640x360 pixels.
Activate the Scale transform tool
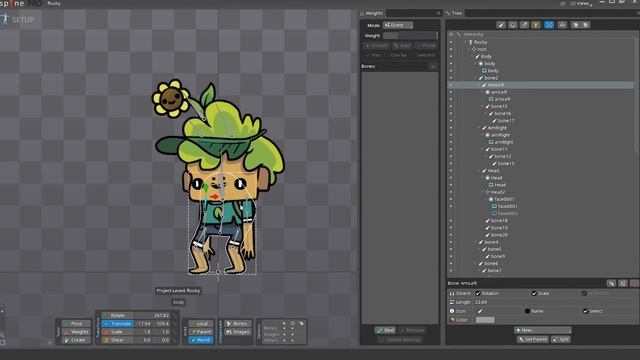tap(117, 332)
